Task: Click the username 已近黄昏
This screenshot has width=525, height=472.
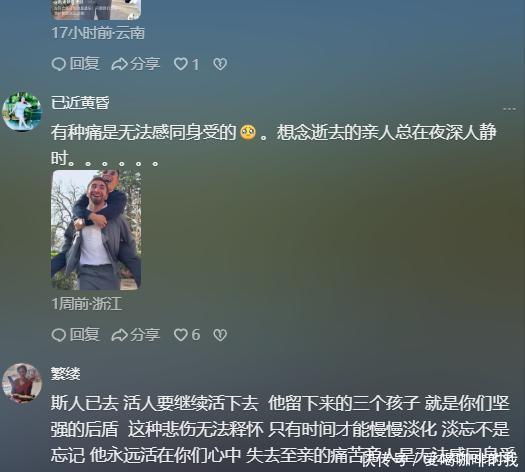Action: click(80, 102)
